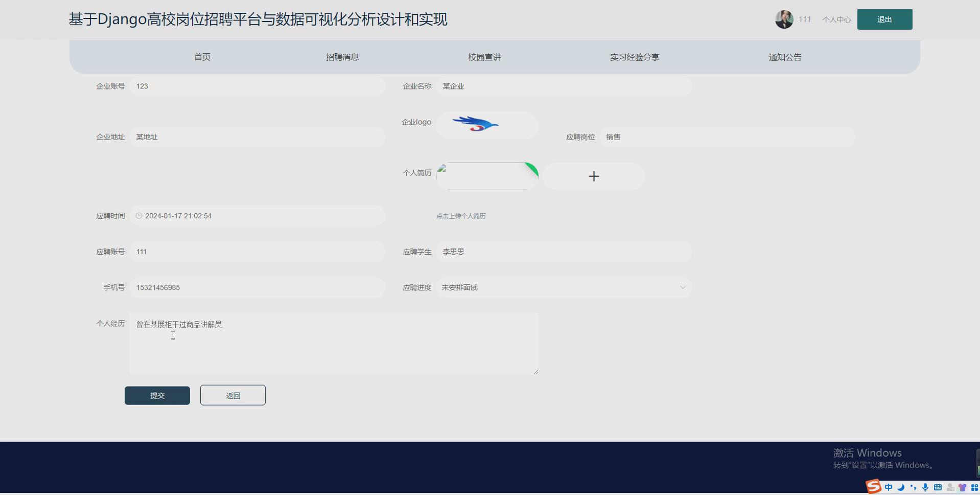The width and height of the screenshot is (980, 495).
Task: Open the 校园宣讲 menu item
Action: point(483,57)
